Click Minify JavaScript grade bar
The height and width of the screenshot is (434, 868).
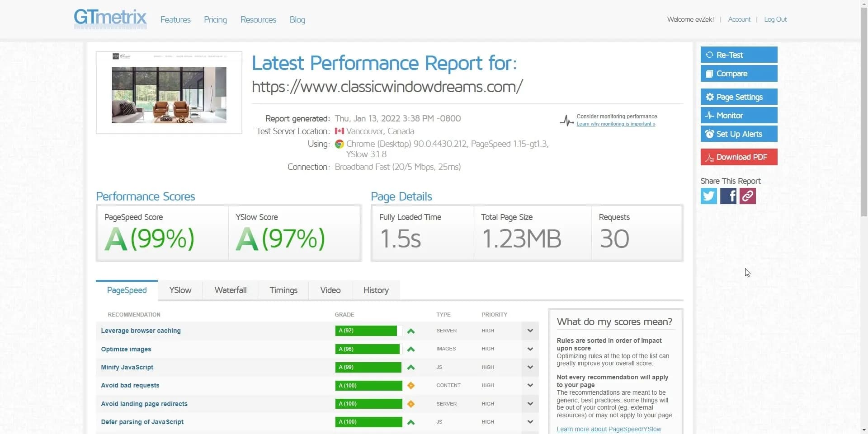(368, 367)
